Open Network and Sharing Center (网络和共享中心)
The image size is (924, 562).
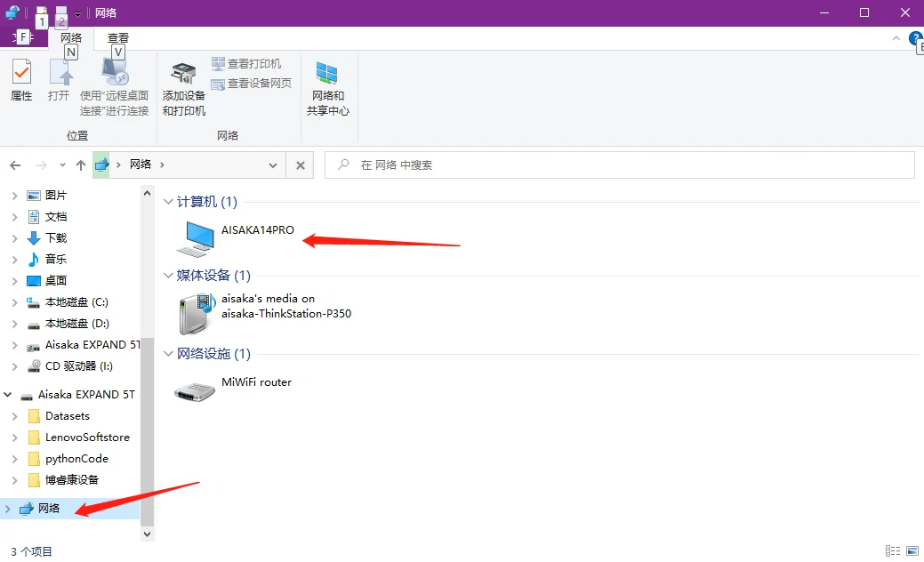(x=327, y=88)
